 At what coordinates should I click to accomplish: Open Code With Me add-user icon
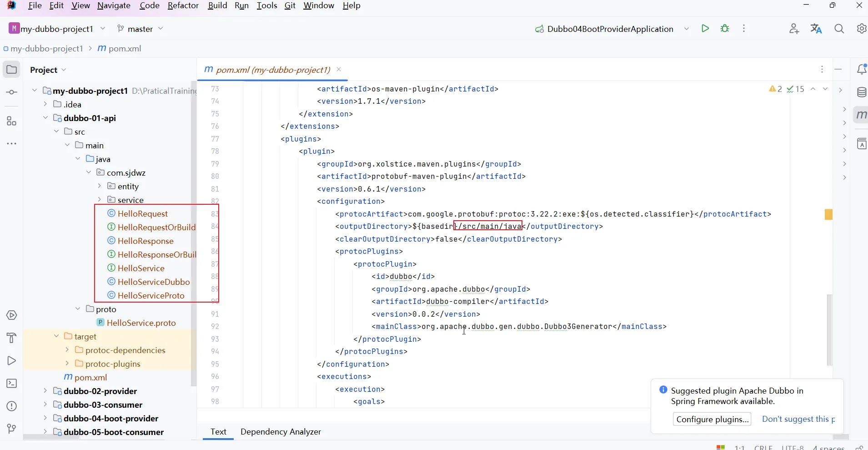[x=794, y=29]
